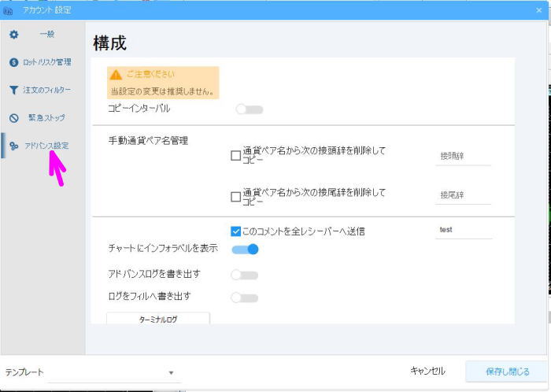The height and width of the screenshot is (392, 551).
Task: Click the comment field containing test
Action: [463, 231]
